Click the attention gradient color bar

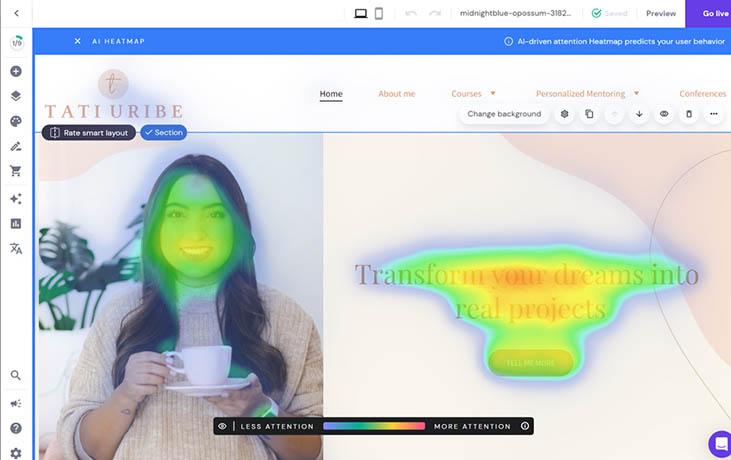coord(374,426)
